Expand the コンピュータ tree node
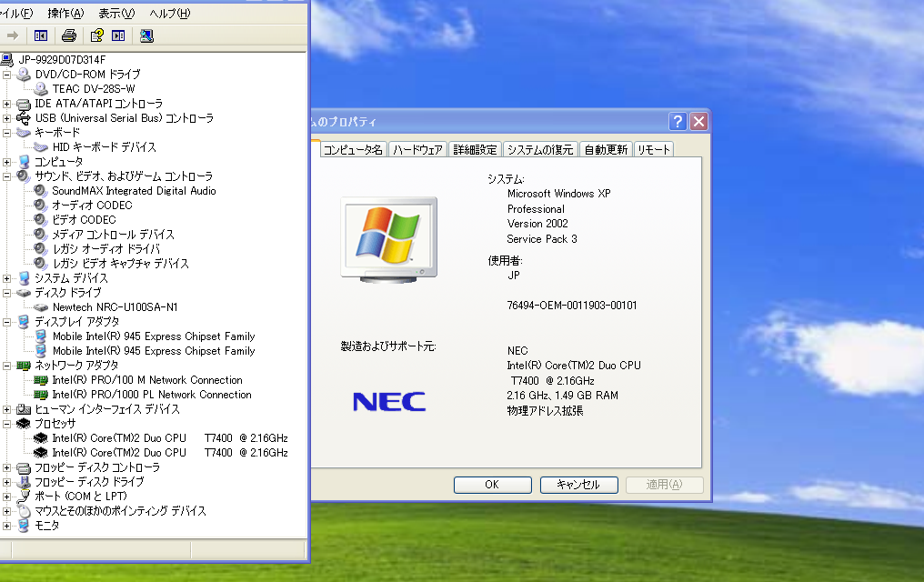This screenshot has height=582, width=924. (x=7, y=162)
